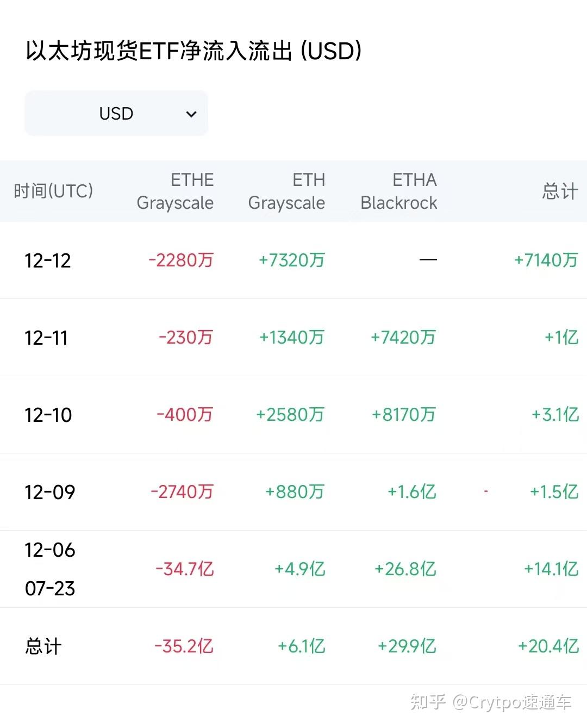Click the 总计 column header
The height and width of the screenshot is (728, 587).
560,191
